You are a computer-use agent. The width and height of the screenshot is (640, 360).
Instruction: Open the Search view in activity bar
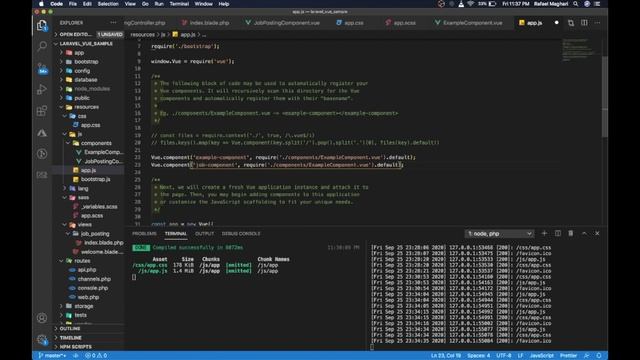point(42,46)
